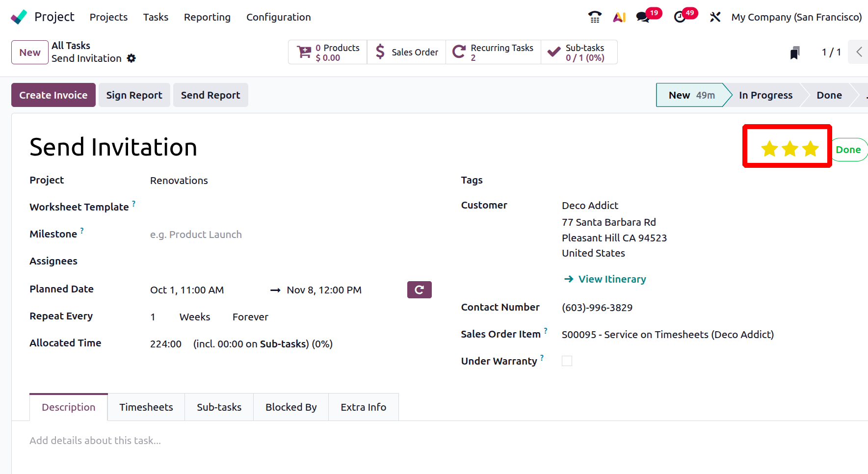Open the Weeks repeat unit dropdown
Viewport: 868px width, 474px height.
point(195,317)
